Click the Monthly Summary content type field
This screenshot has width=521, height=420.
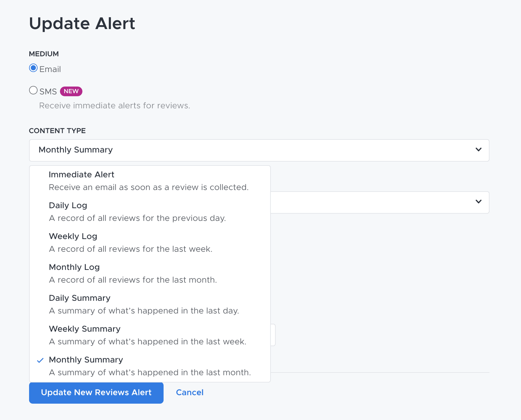pyautogui.click(x=212, y=150)
